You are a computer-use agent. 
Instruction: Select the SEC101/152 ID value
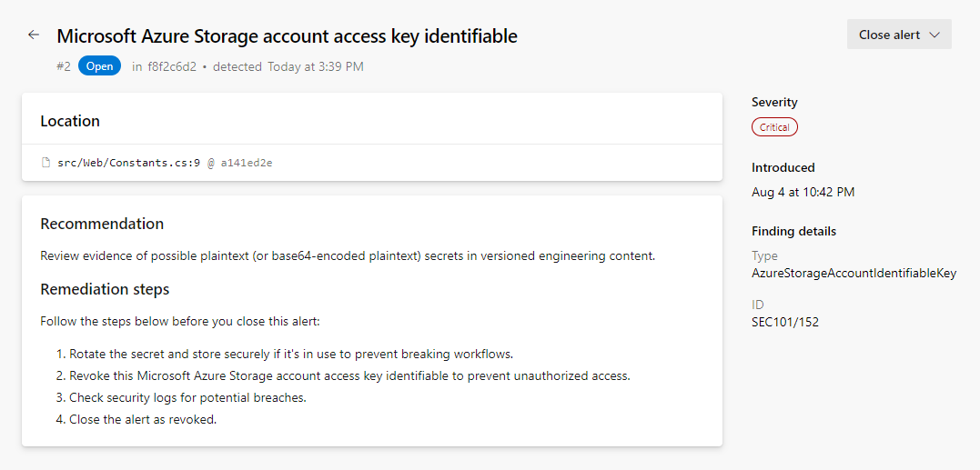785,322
